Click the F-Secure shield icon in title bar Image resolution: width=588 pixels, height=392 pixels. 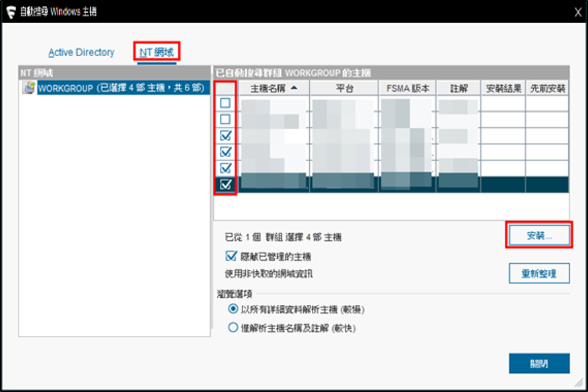point(11,13)
